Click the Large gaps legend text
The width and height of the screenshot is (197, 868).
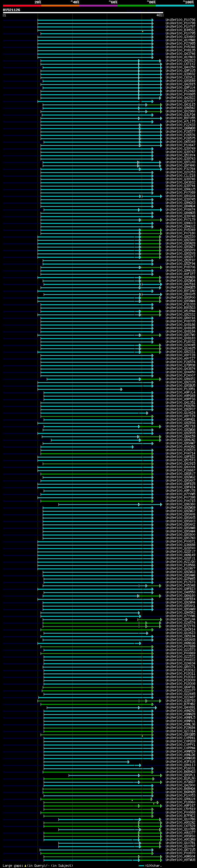38,866
